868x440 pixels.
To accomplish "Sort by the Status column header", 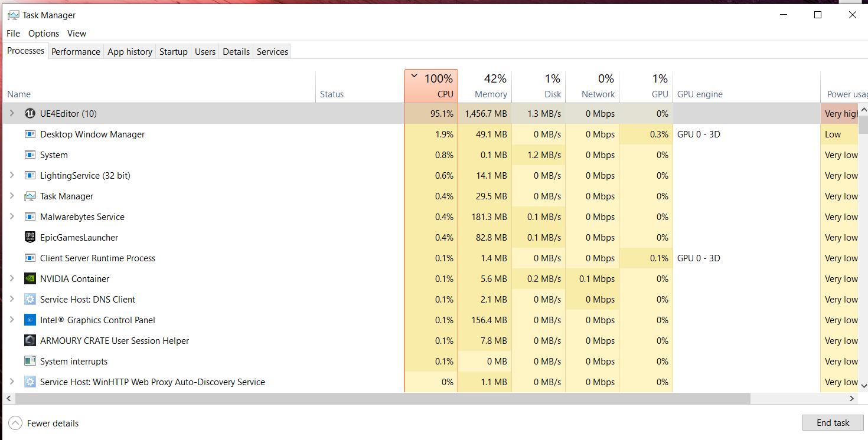I will [360, 86].
